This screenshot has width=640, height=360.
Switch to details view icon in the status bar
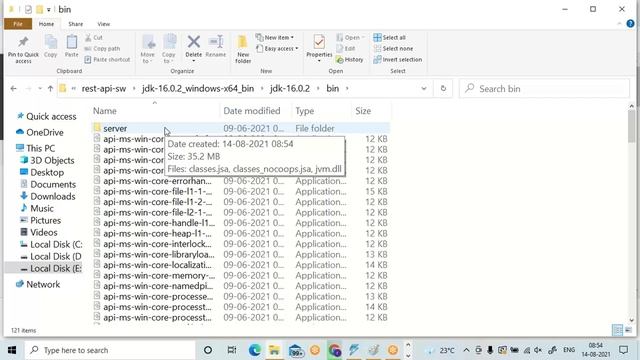[x=618, y=330]
